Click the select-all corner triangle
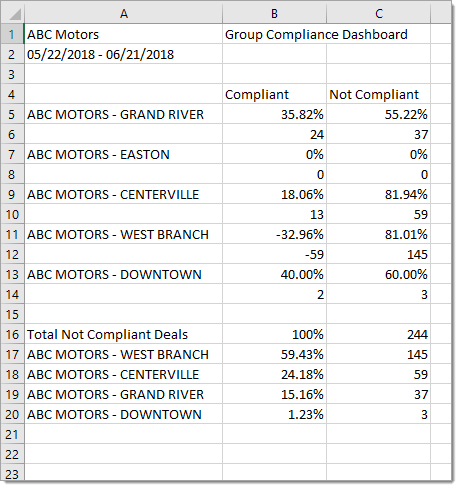Viewport: 459px width, 488px height. 13,14
